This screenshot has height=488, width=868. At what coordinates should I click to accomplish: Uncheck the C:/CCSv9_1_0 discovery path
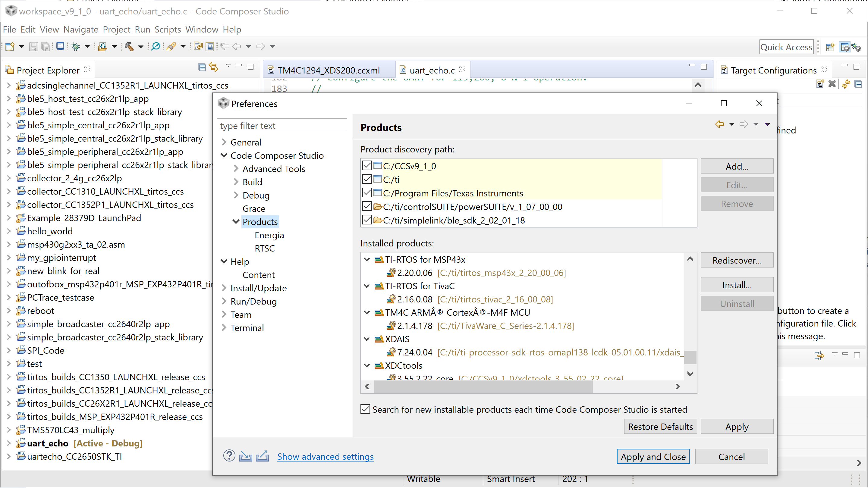pos(367,166)
